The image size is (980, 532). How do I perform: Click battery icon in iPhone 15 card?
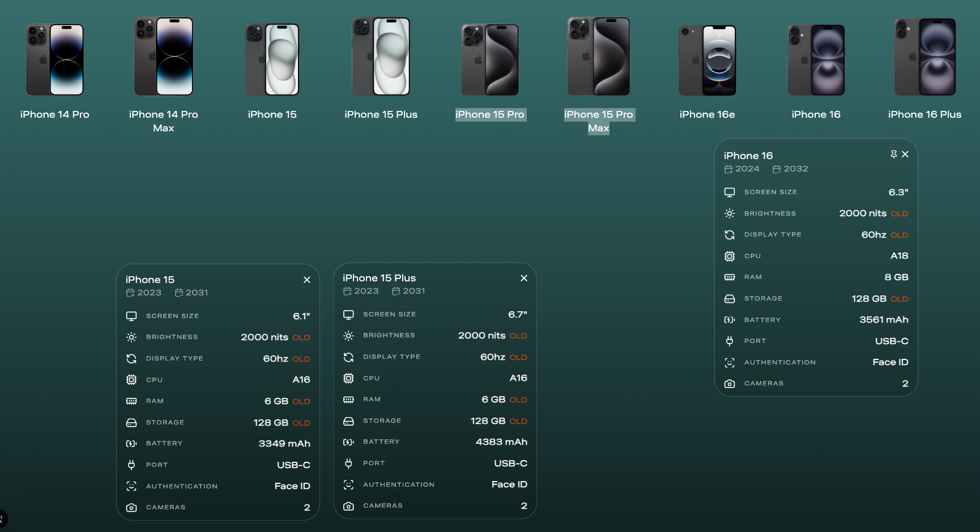pyautogui.click(x=131, y=444)
